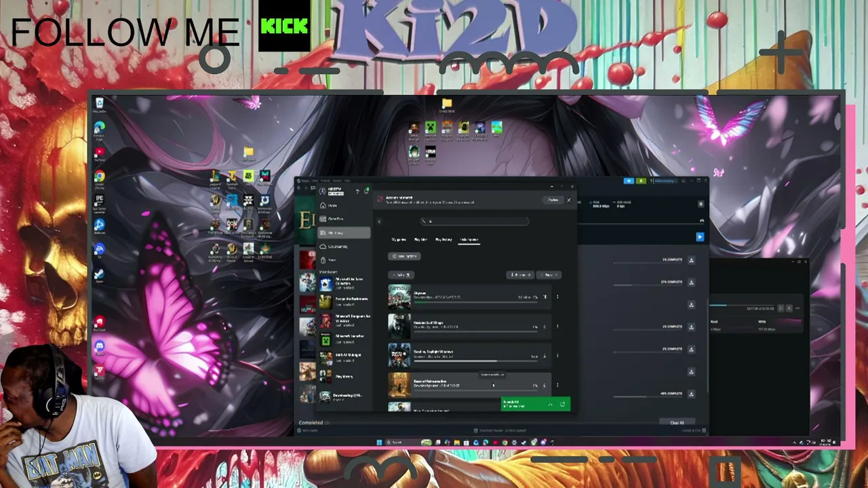Select the Epic Games Launcher desktop icon
Viewport: 868px width, 488px height.
coord(99,203)
